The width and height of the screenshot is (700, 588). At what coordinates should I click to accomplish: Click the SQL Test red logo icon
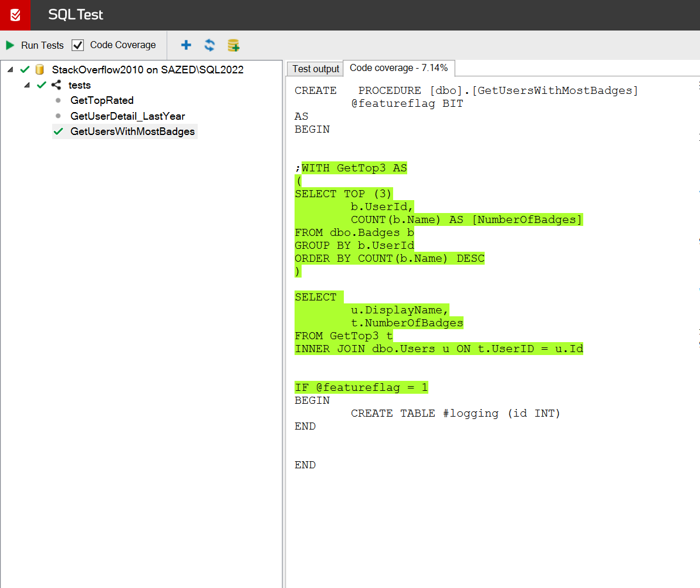coord(15,15)
